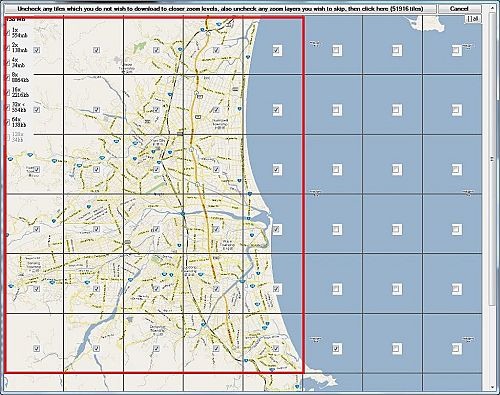
Task: Uncheck the 32x zoom layer checkbox
Action: [8, 107]
